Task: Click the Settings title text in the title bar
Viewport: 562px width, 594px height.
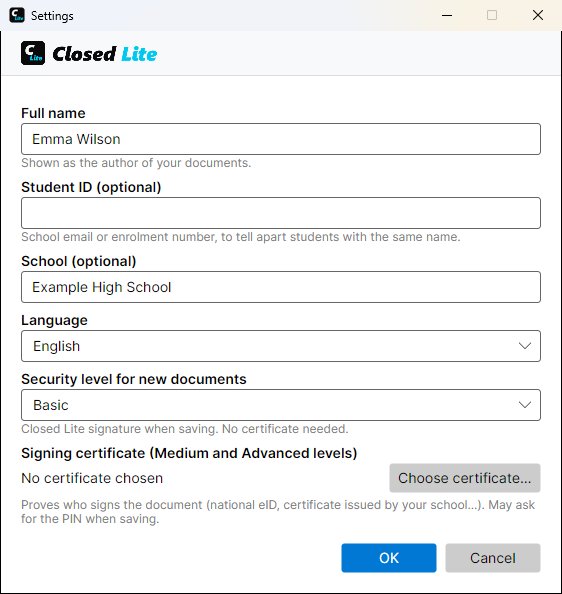Action: 52,16
